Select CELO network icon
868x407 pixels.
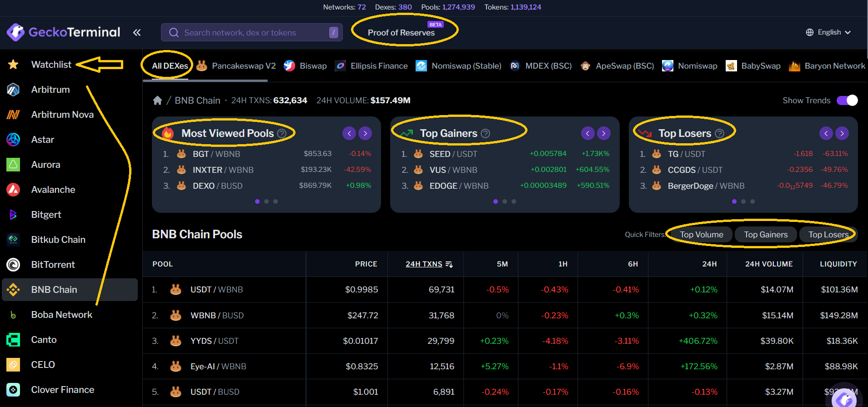tap(13, 365)
